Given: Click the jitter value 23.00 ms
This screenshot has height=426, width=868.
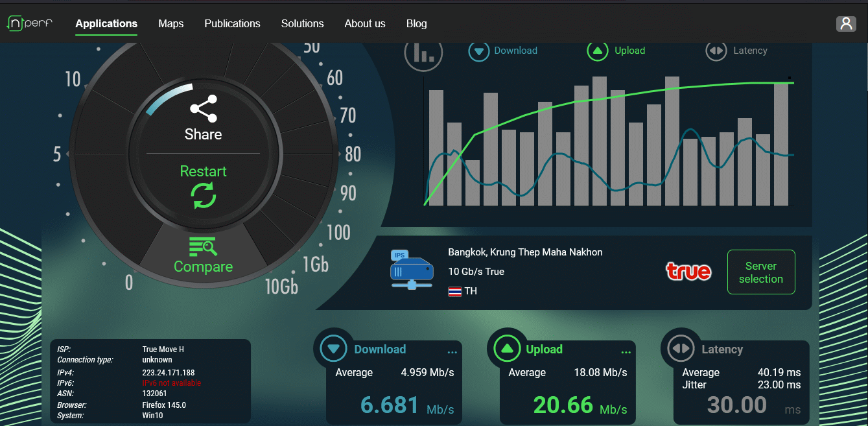Looking at the screenshot, I should coord(779,385).
